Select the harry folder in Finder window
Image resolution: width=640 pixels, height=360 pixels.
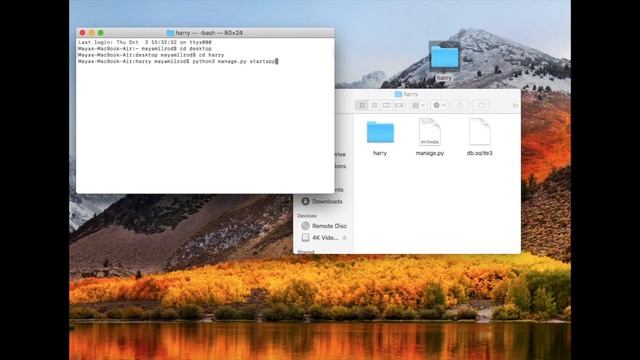380,132
